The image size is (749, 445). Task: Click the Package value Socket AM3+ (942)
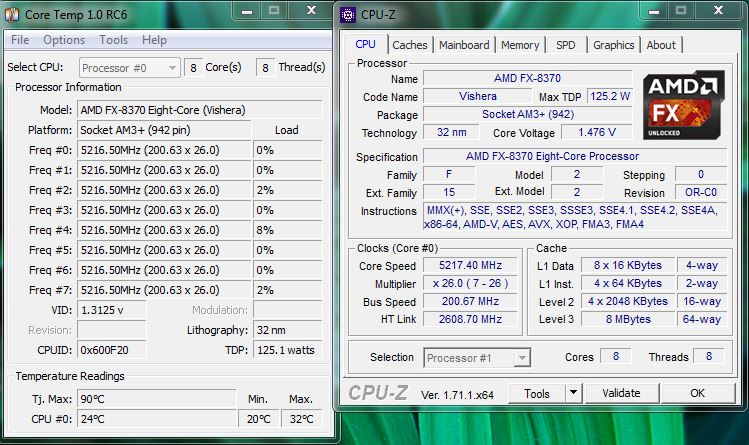(x=527, y=115)
